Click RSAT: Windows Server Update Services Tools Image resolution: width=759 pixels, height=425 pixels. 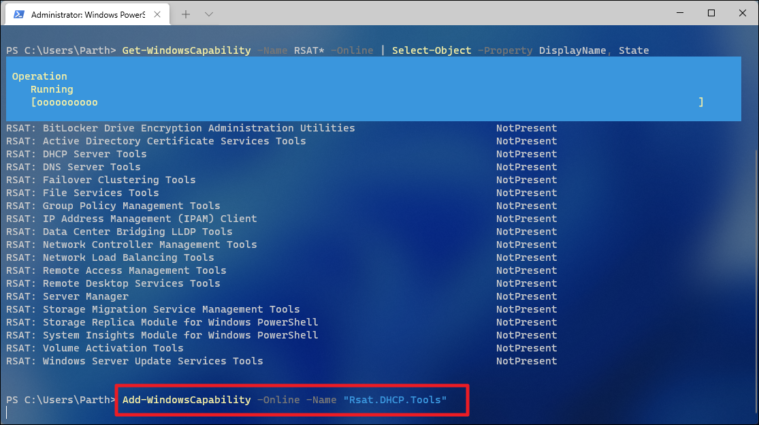click(135, 361)
